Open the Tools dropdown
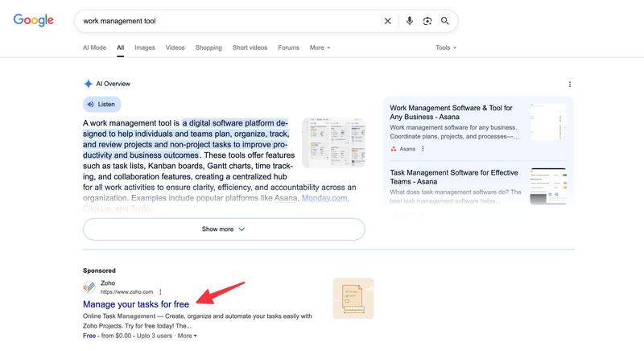Screen dimensions: 644x351 [x=446, y=47]
